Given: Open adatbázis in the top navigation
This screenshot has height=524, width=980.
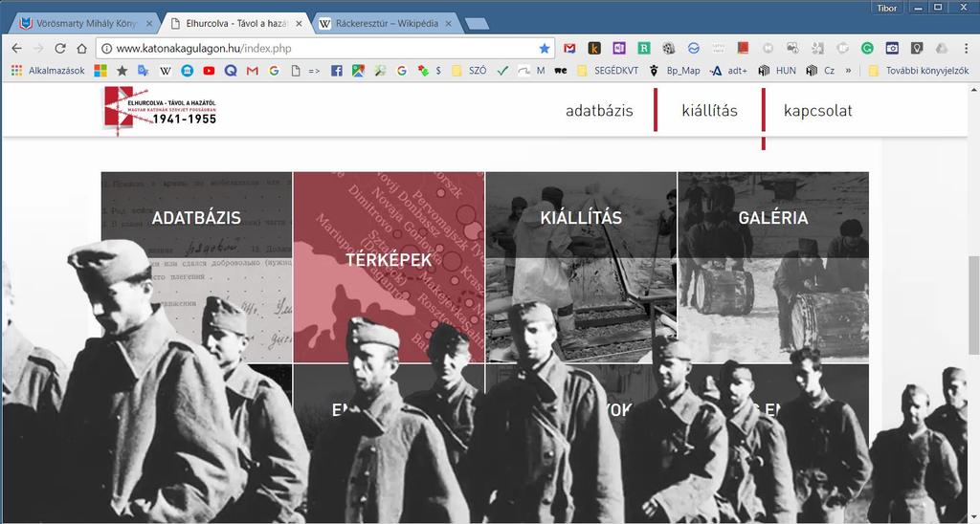Looking at the screenshot, I should pos(599,111).
